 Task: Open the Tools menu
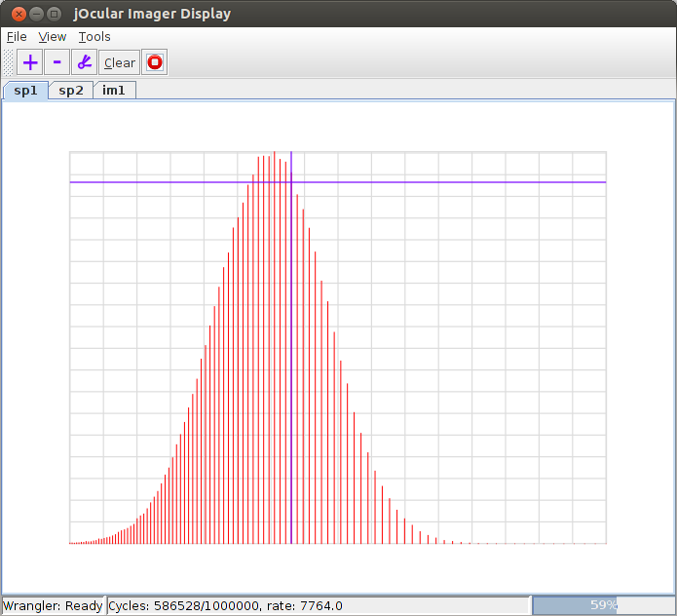[x=94, y=36]
